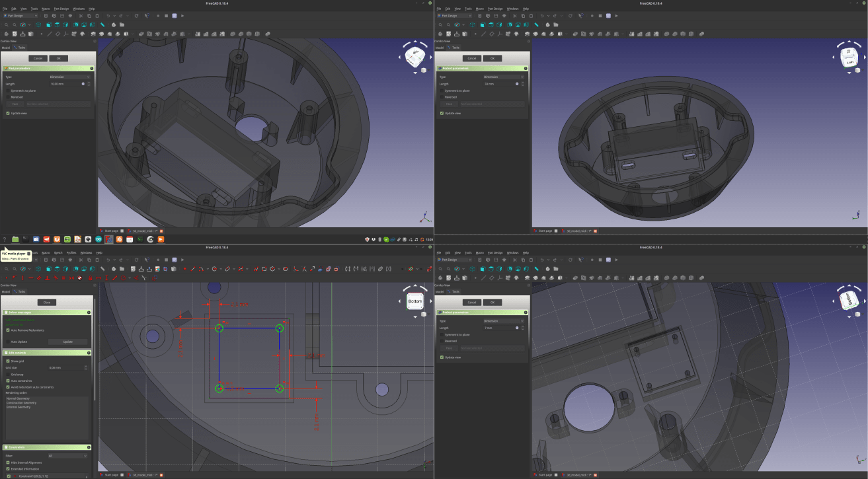Collapse the Pad parameters panel
This screenshot has width=868, height=479.
click(x=91, y=68)
